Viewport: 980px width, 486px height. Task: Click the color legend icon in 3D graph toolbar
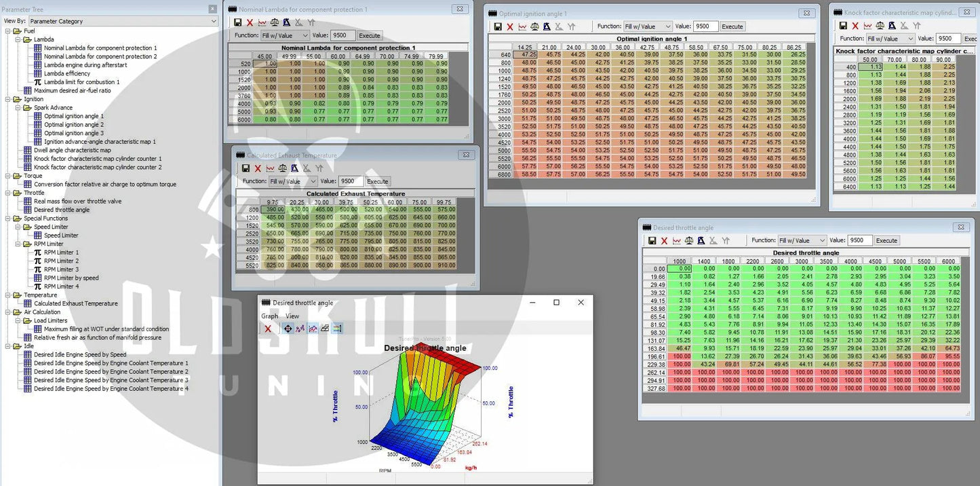point(337,329)
